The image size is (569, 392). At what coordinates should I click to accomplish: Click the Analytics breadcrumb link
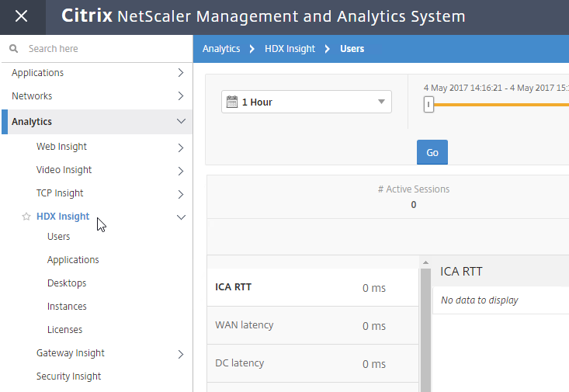221,49
